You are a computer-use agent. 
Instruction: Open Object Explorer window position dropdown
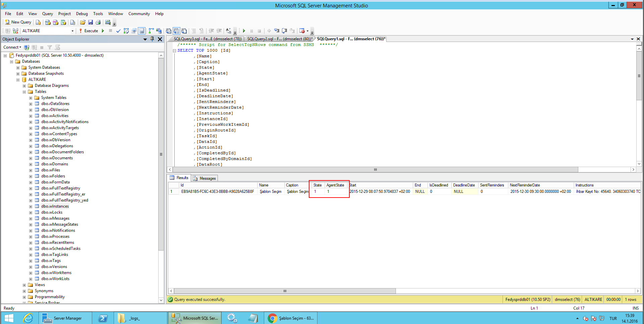pos(145,39)
